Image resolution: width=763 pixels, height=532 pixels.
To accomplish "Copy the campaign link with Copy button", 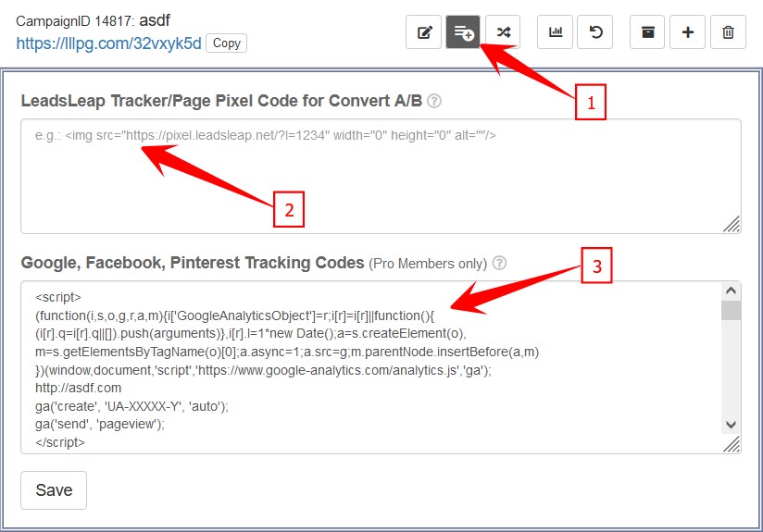I will click(226, 43).
